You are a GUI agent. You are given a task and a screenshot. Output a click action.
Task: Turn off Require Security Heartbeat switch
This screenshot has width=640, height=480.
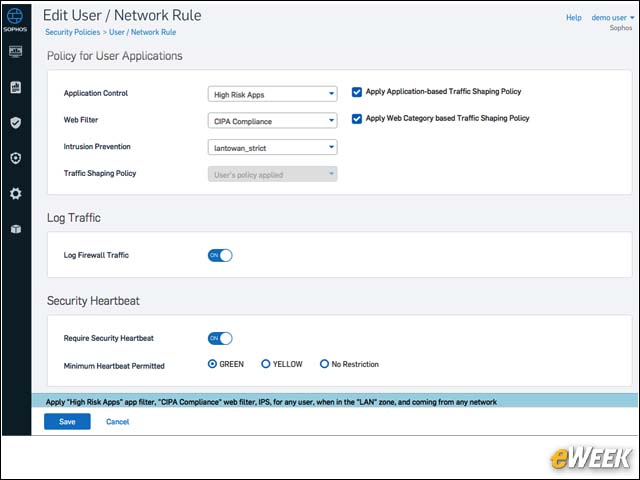tap(220, 338)
